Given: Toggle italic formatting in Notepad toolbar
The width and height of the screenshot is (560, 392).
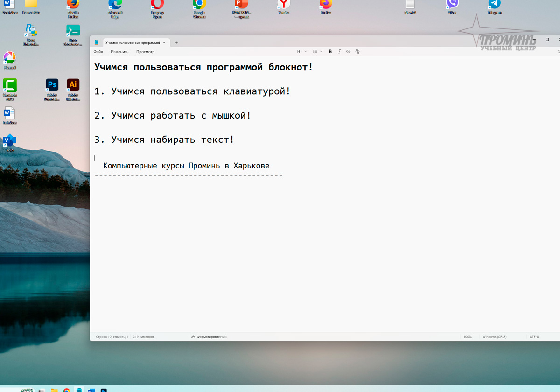Looking at the screenshot, I should [339, 52].
